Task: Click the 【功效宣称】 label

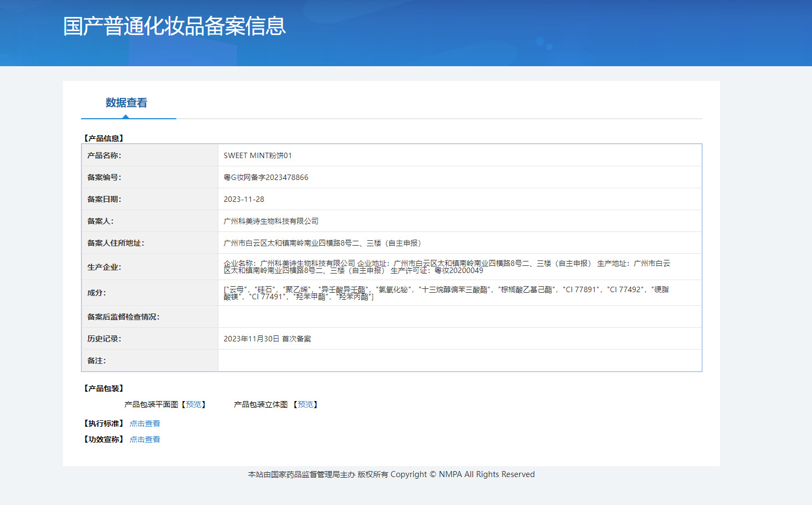Action: click(103, 439)
